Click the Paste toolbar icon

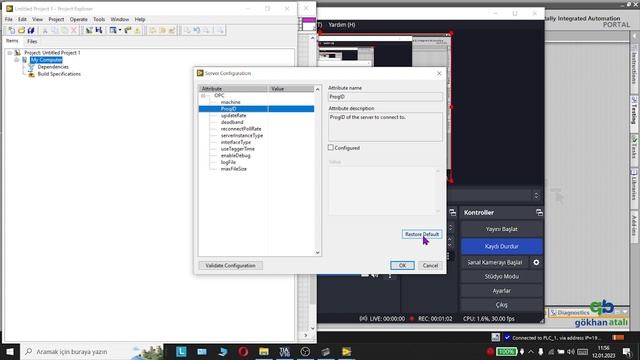64,30
